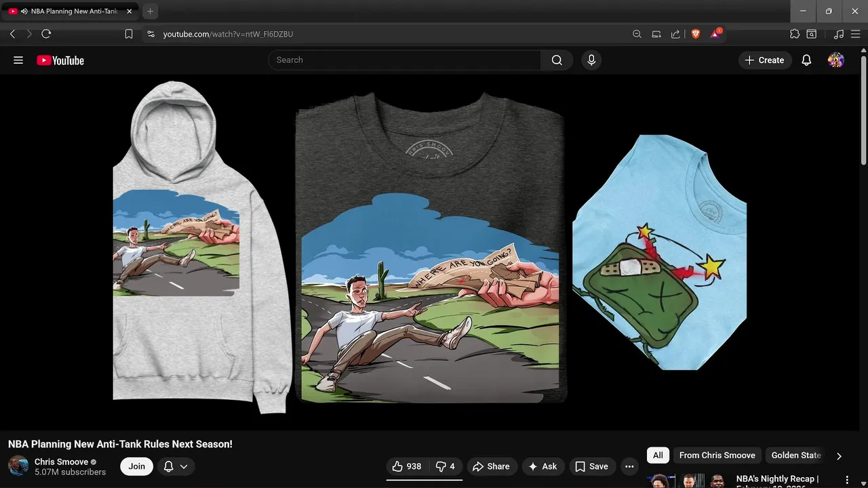Screen dimensions: 868x488
Task: Switch to NBA Planning browser tab
Action: tap(70, 12)
